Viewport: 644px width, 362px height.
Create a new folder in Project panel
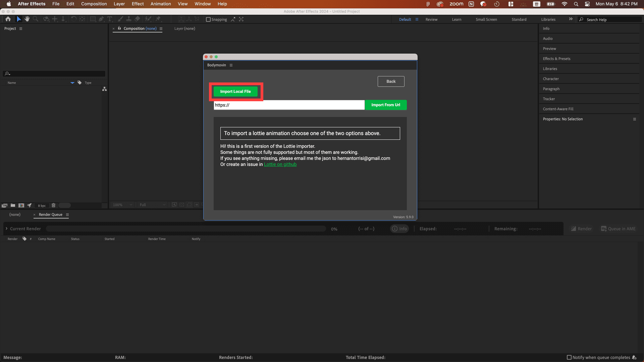point(13,205)
